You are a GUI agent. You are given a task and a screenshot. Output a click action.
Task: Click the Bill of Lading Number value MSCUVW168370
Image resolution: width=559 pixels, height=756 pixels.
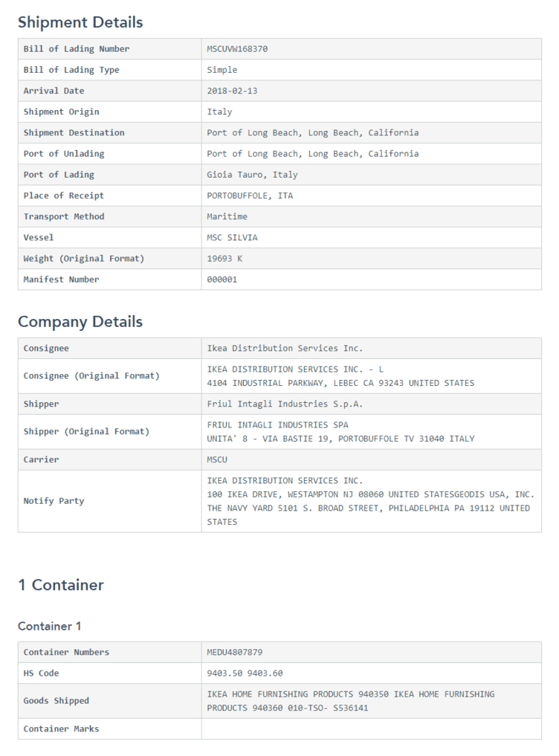point(237,49)
